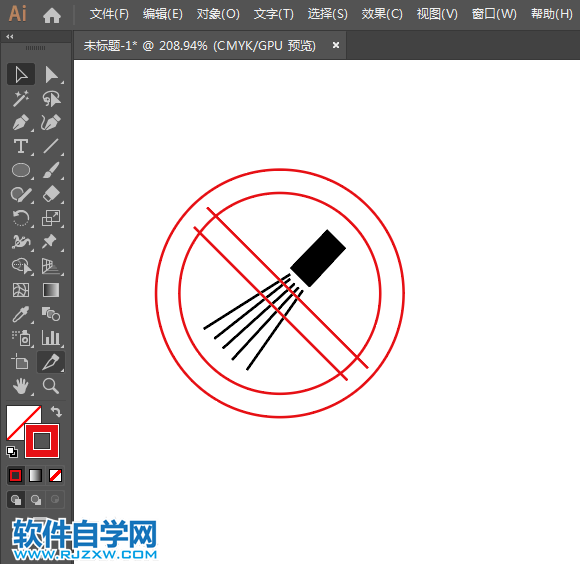Open the 选择(S) menu

click(x=328, y=14)
